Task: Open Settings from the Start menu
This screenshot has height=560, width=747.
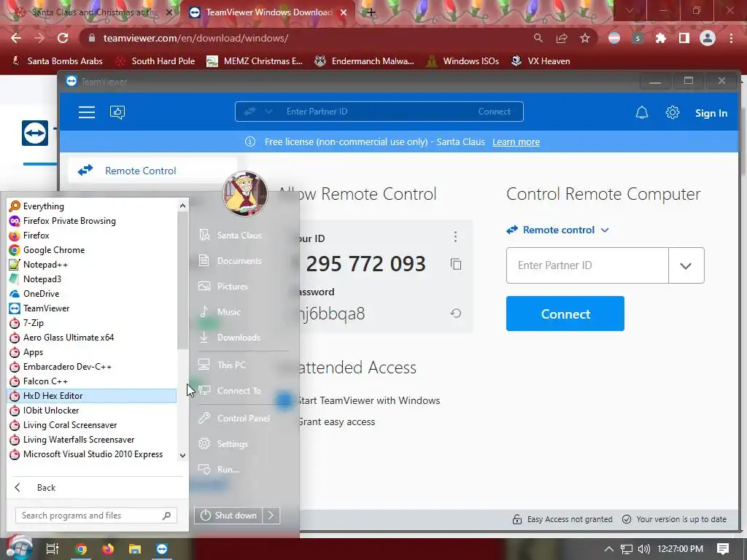Action: pyautogui.click(x=231, y=444)
